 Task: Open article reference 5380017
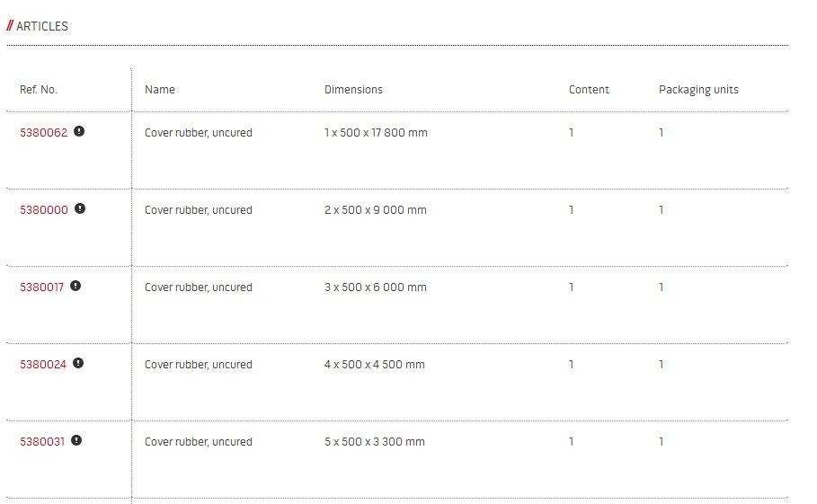click(41, 287)
